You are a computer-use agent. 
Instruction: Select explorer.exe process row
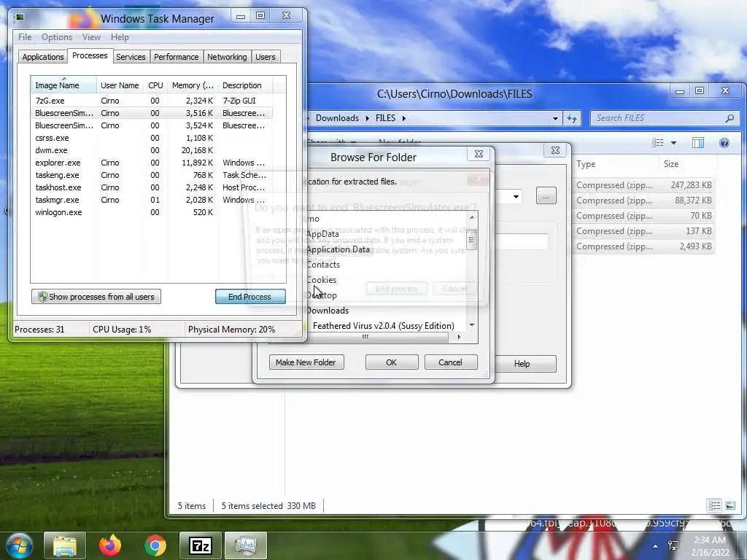(x=152, y=163)
